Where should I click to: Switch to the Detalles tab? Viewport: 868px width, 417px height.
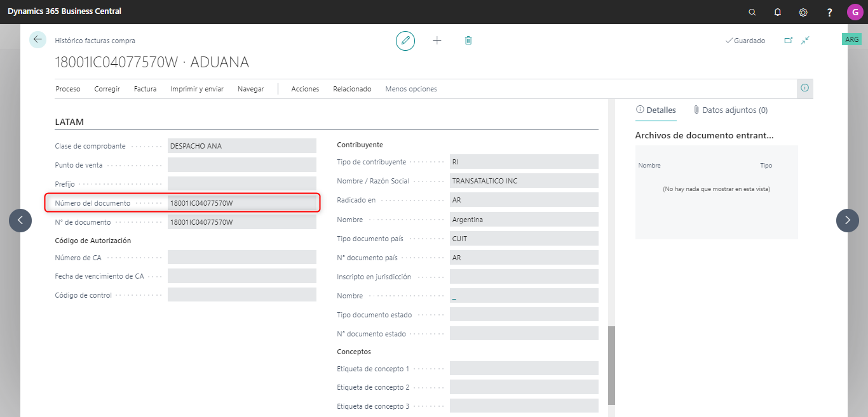656,110
